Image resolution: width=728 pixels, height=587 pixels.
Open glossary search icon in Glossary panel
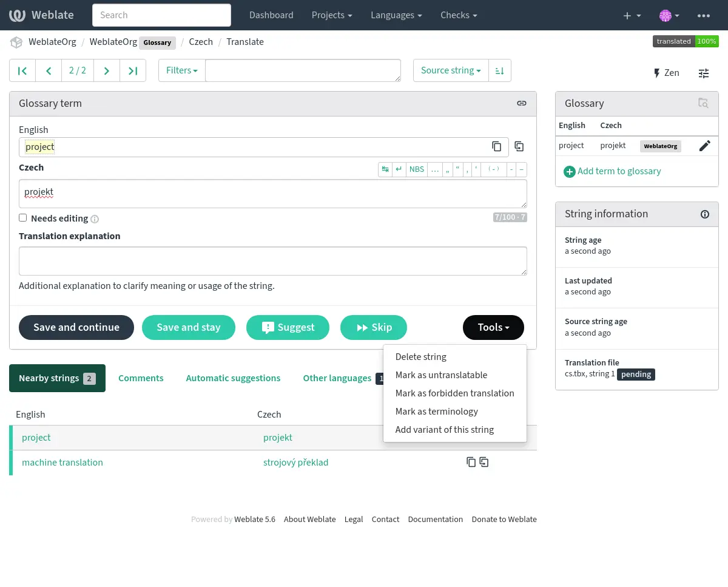[703, 103]
